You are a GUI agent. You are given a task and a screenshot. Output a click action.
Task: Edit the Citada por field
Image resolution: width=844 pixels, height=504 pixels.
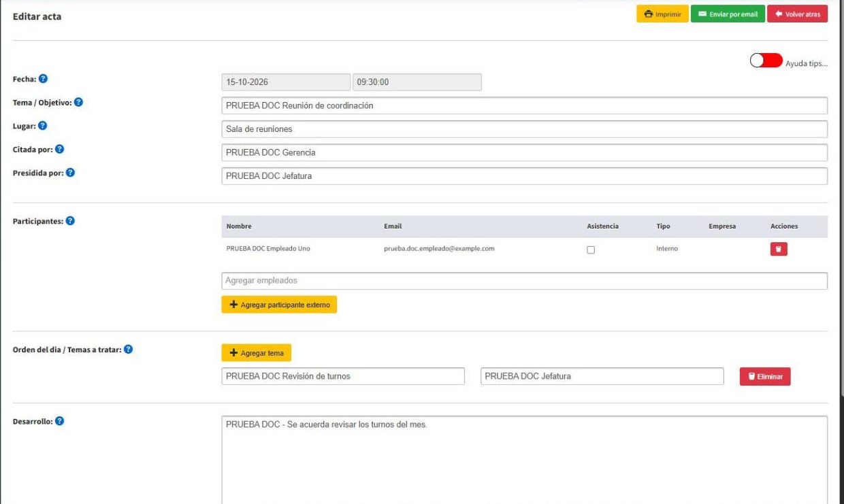[525, 152]
